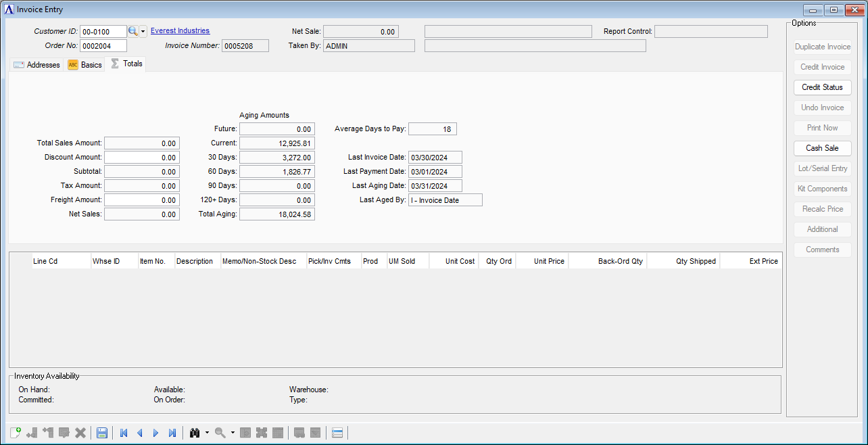This screenshot has width=868, height=445.
Task: Go to the previous record arrow
Action: click(x=140, y=433)
